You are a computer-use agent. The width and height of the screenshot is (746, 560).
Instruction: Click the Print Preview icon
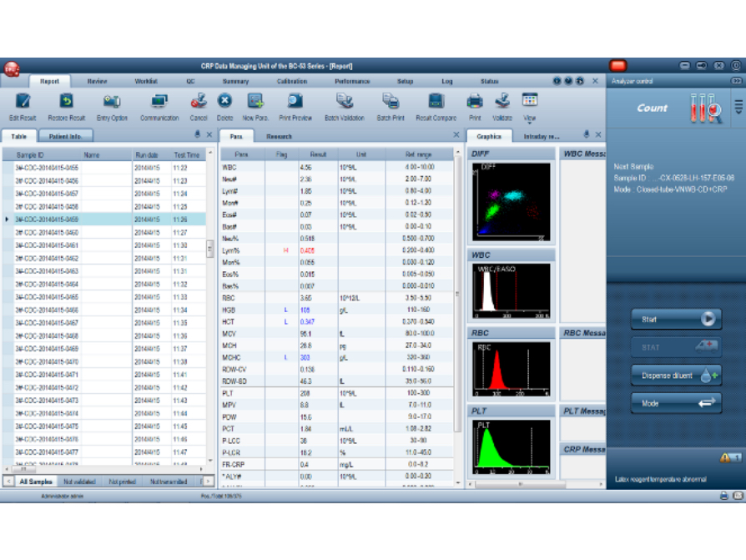coord(295,102)
